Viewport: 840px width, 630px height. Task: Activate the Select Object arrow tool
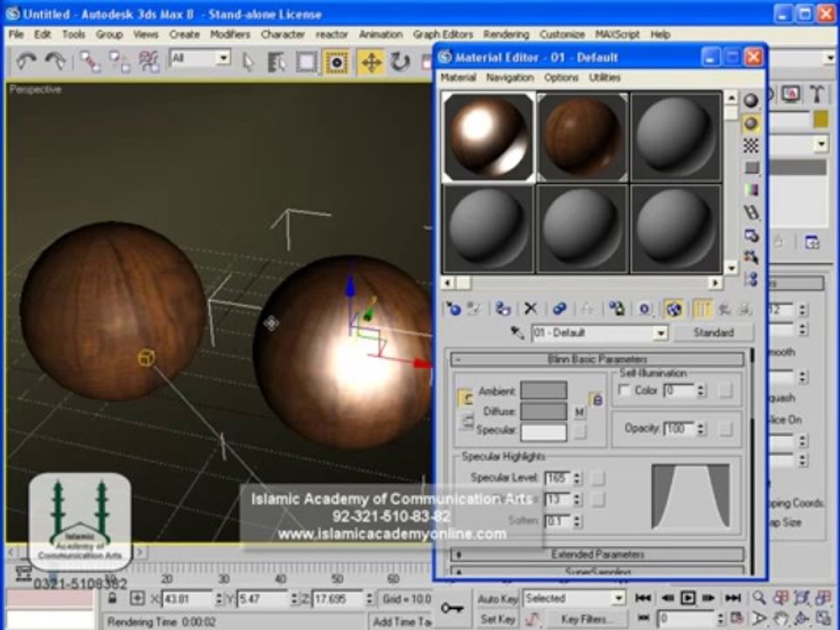pos(248,62)
